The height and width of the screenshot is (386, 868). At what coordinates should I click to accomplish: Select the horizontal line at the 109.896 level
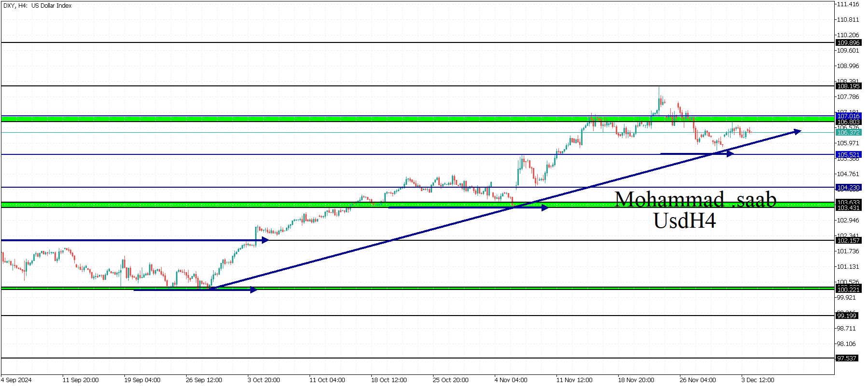417,43
